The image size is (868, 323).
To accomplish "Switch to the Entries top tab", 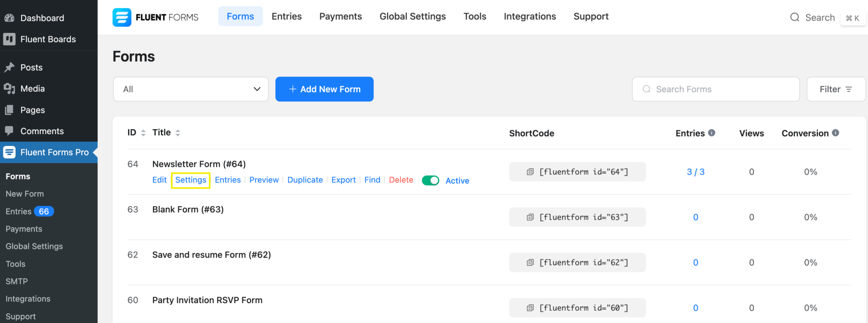I will [x=287, y=17].
